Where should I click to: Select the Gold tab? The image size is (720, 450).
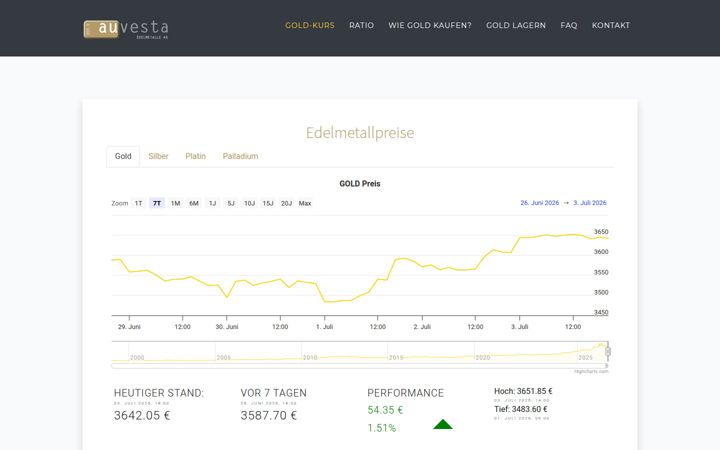click(x=123, y=156)
